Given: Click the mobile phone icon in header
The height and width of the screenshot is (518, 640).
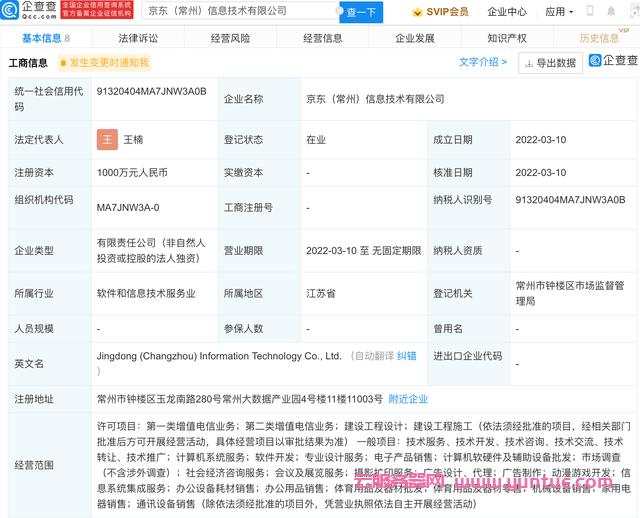Looking at the screenshot, I should (x=590, y=12).
